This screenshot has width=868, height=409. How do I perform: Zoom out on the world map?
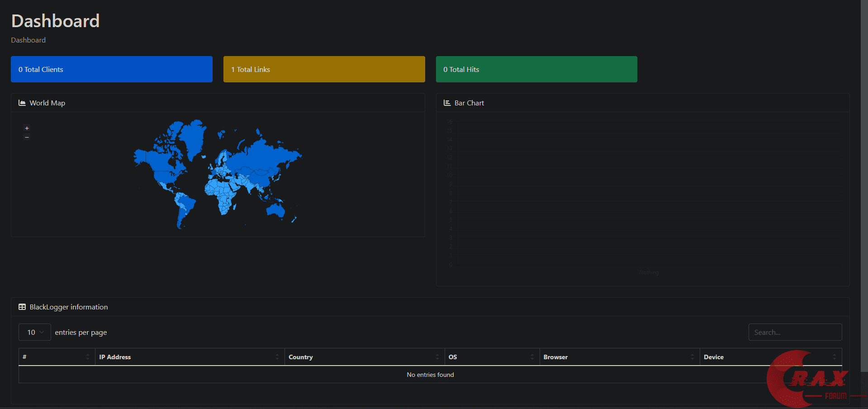(27, 137)
